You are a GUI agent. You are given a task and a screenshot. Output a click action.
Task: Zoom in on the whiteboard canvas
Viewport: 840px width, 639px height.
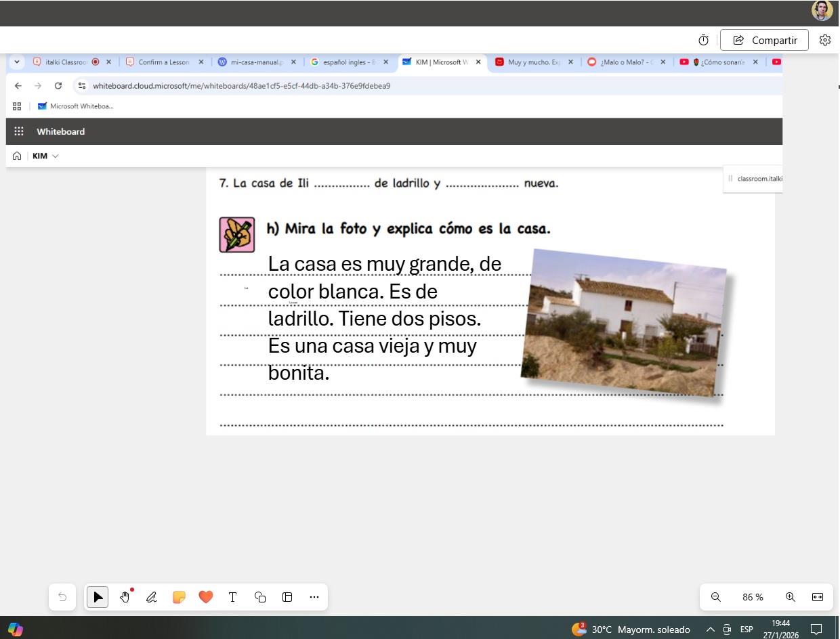790,597
